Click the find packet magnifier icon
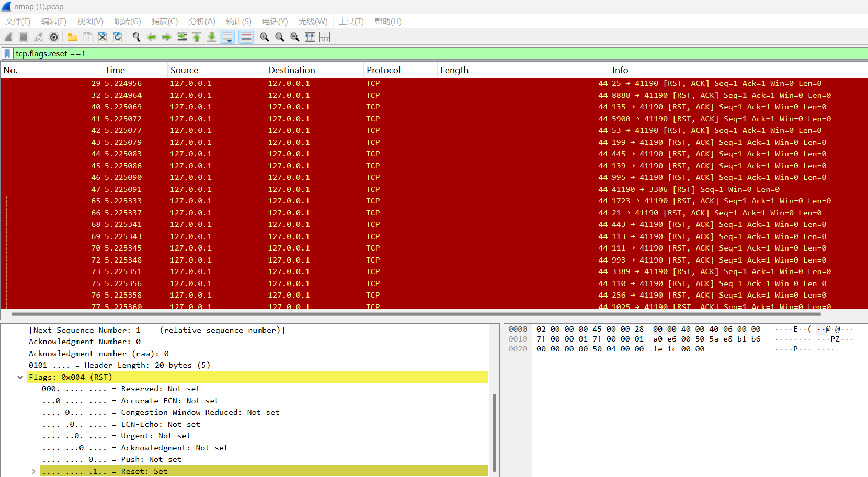The width and height of the screenshot is (868, 477). (x=136, y=37)
